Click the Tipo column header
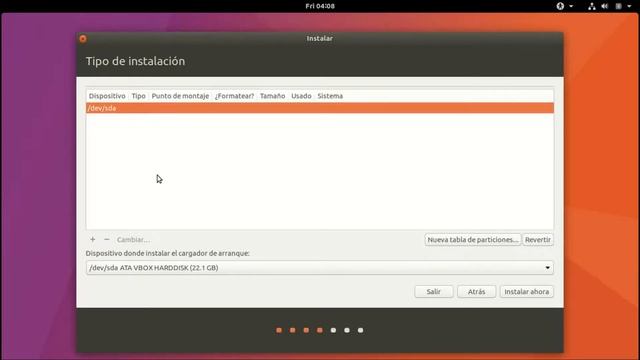640x360 pixels. (138, 96)
